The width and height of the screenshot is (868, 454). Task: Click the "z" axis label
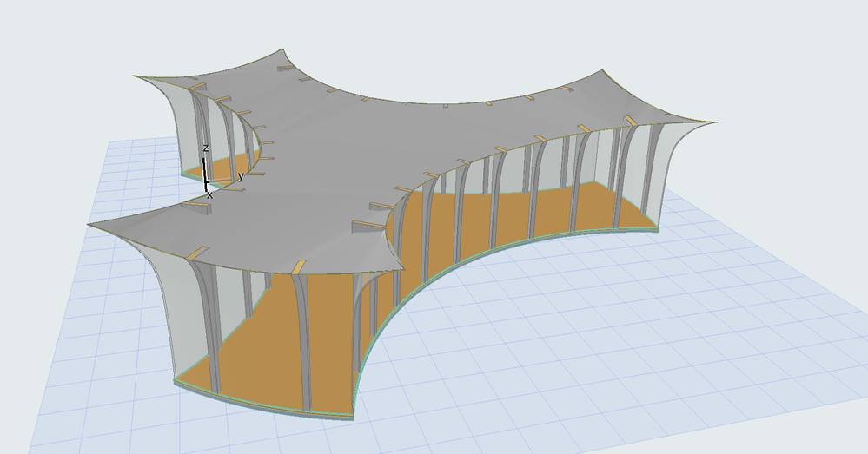click(205, 148)
